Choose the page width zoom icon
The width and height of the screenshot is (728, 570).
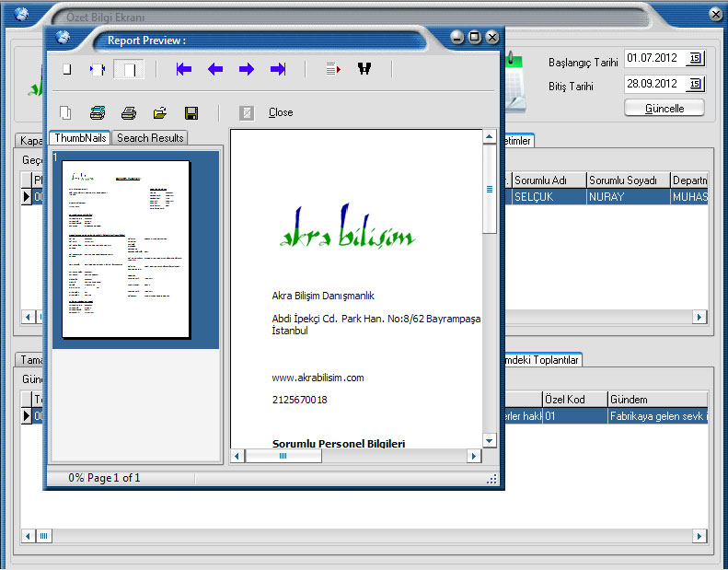pyautogui.click(x=98, y=70)
